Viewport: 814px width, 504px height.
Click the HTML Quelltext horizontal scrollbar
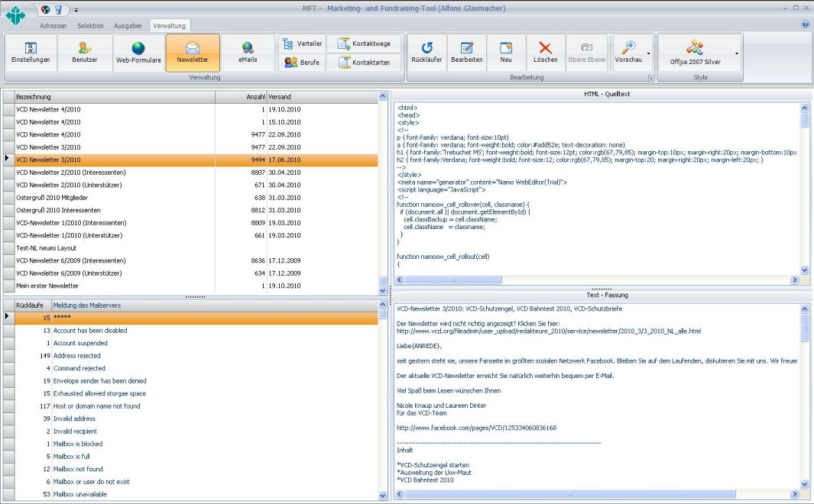click(596, 280)
